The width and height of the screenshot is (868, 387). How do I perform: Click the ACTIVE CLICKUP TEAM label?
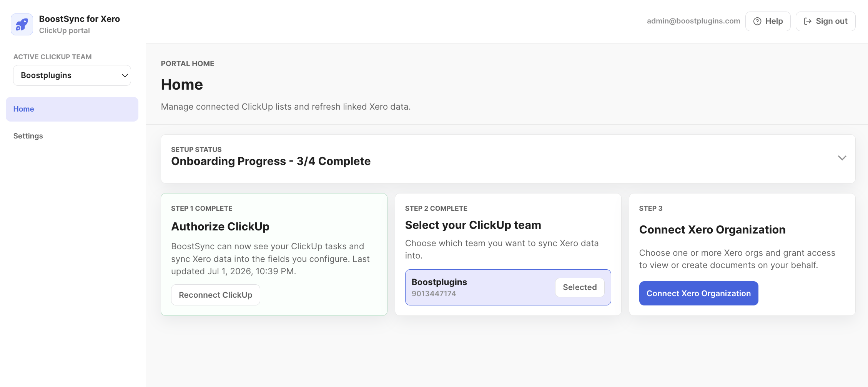[x=53, y=57]
